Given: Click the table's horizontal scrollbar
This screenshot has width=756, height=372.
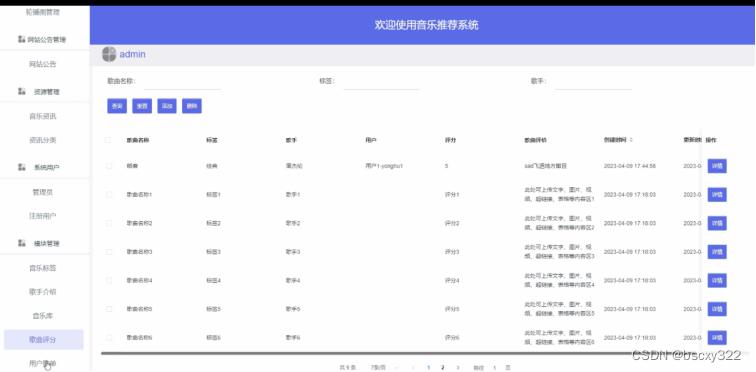Looking at the screenshot, I should 400,353.
